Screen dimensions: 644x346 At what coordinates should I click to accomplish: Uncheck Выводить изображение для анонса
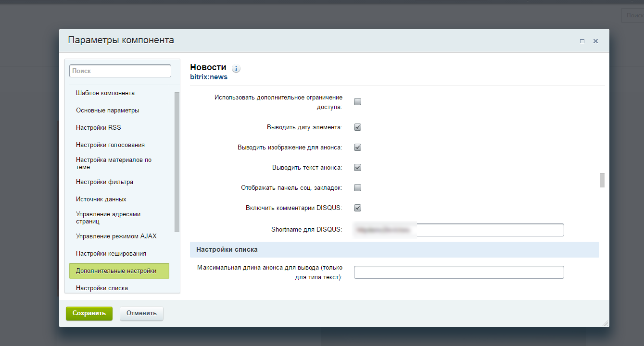tap(357, 148)
